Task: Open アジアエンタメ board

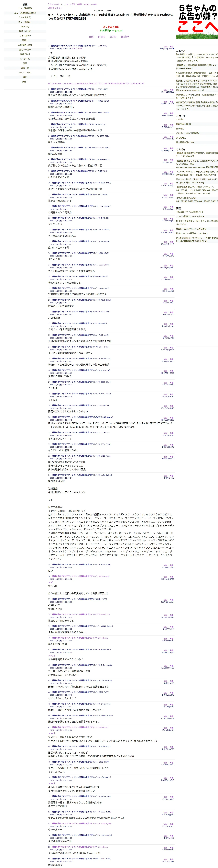Action: coord(25,72)
